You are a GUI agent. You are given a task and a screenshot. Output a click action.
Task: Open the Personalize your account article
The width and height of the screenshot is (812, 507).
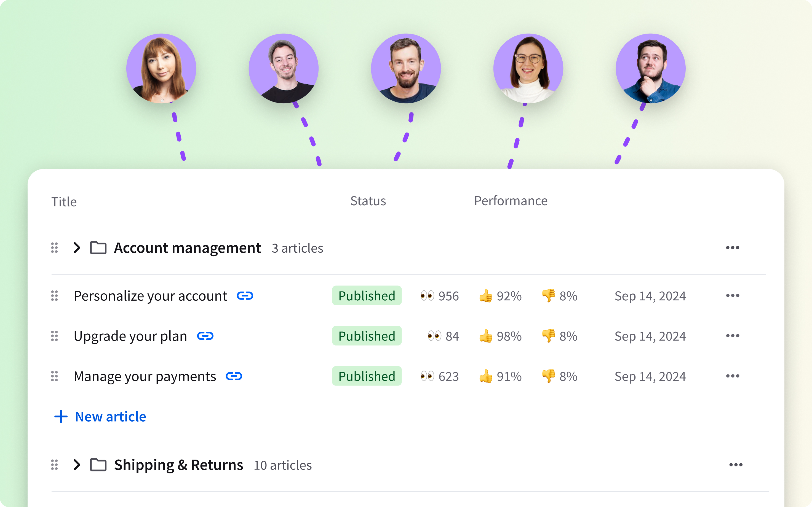[150, 296]
